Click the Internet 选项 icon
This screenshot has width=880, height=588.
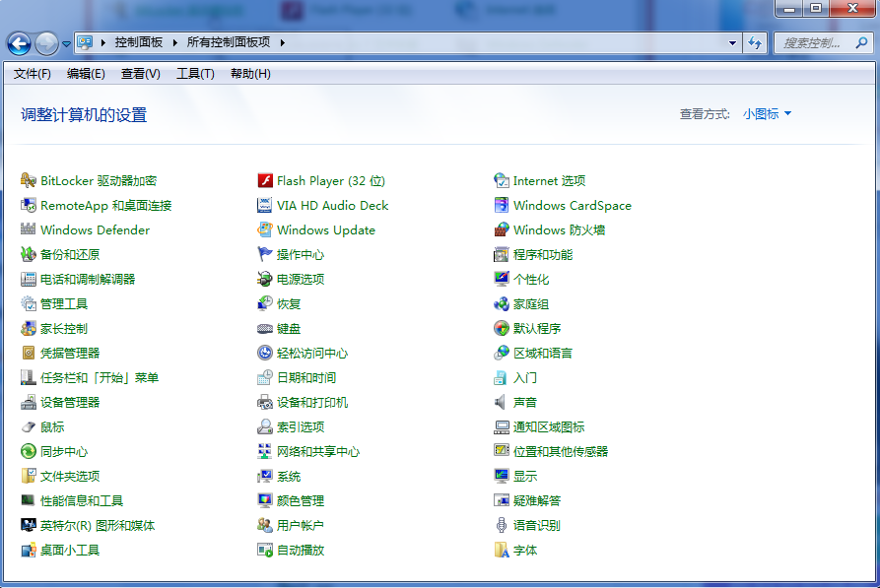(502, 180)
